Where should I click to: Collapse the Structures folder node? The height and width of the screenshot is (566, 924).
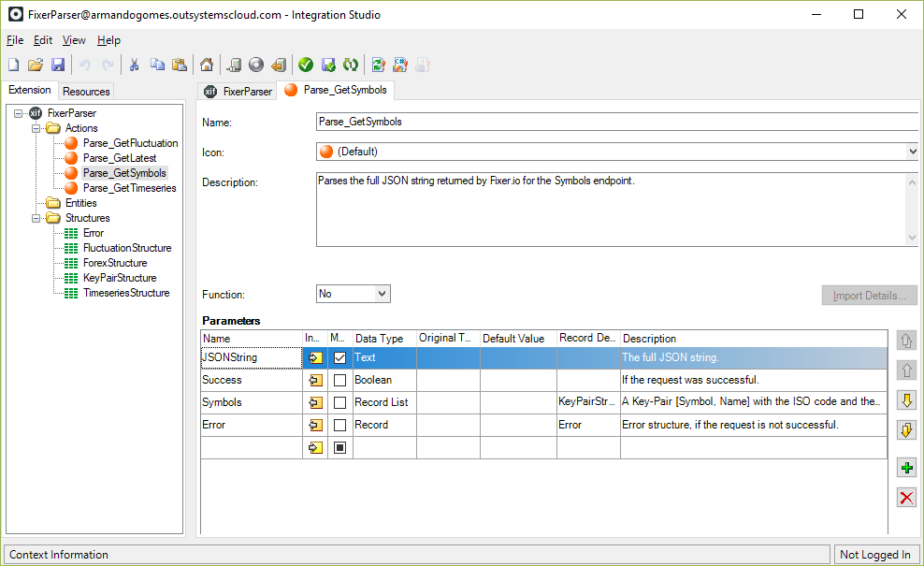tap(36, 218)
